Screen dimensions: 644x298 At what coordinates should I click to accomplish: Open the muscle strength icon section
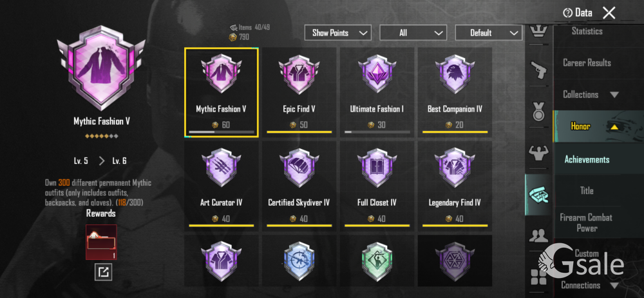click(538, 153)
